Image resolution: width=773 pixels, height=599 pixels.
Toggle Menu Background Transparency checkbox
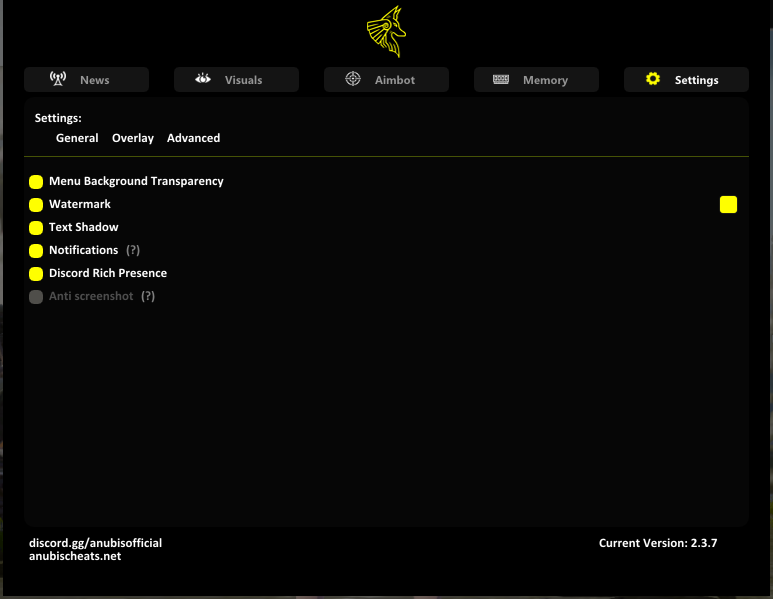(36, 182)
